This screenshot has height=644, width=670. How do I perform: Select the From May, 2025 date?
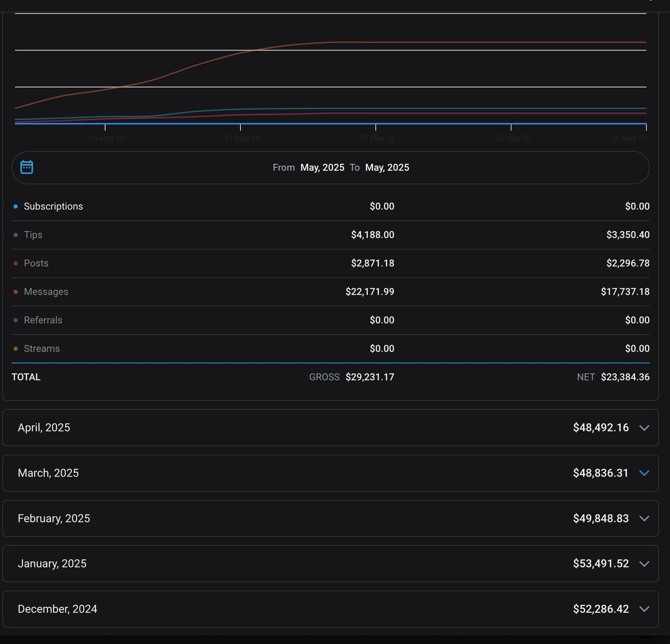click(322, 167)
